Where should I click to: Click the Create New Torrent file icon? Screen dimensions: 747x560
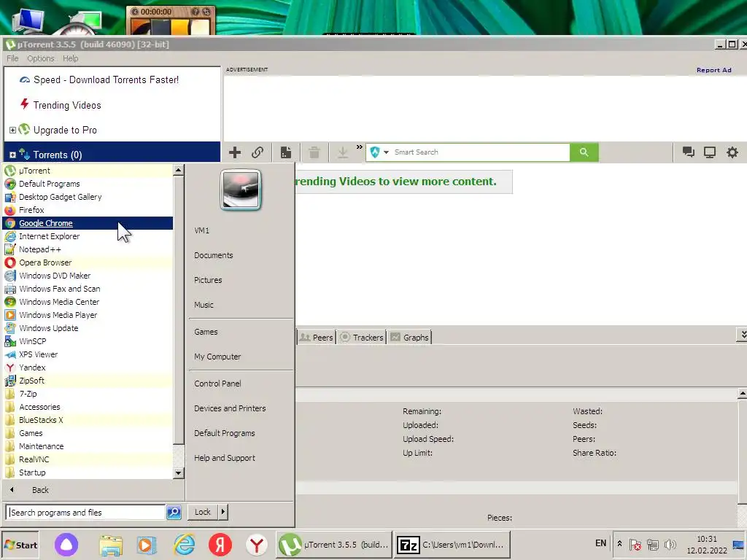click(286, 152)
